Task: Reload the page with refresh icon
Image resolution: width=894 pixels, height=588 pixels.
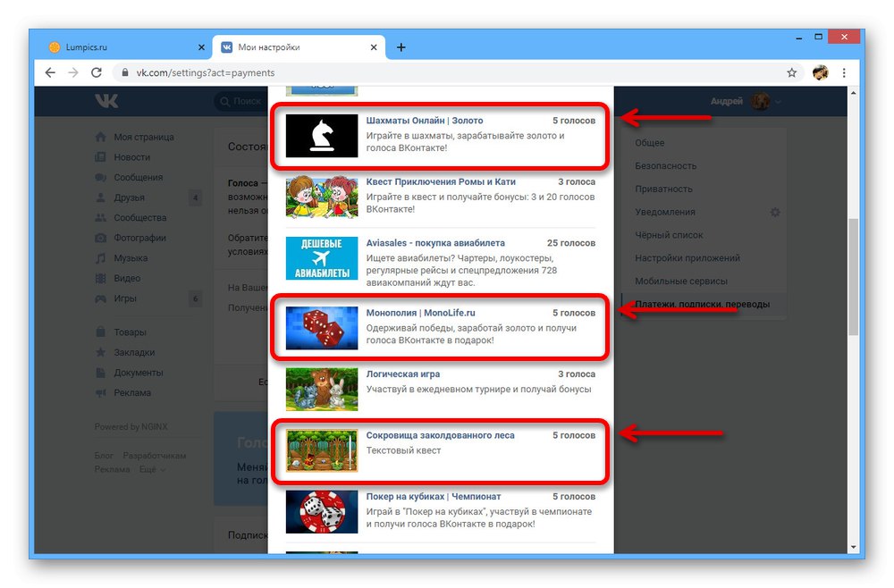Action: click(97, 72)
